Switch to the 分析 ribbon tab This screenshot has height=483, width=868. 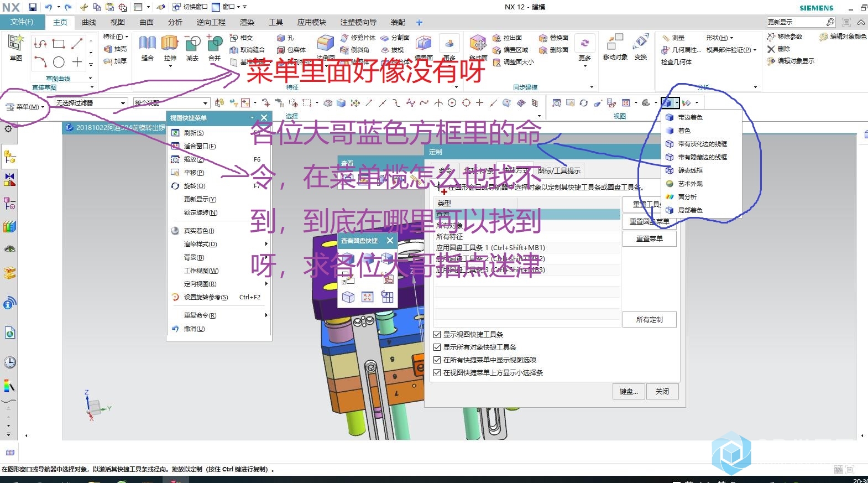click(x=175, y=22)
